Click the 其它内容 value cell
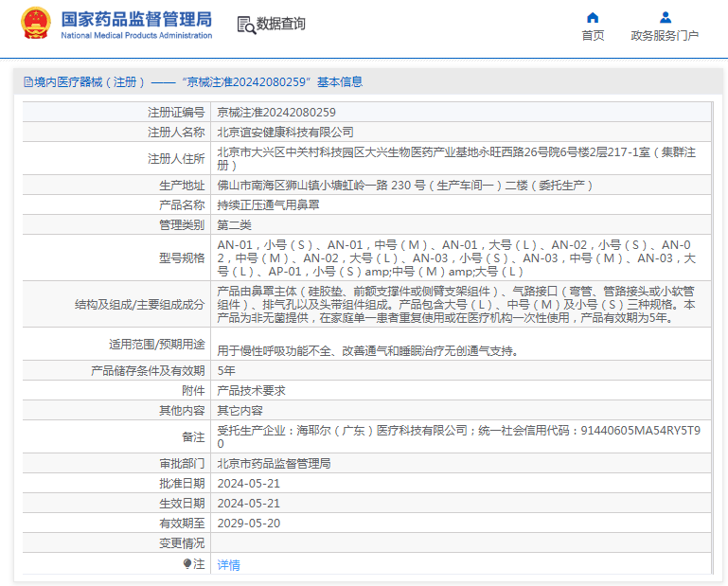 [x=240, y=411]
